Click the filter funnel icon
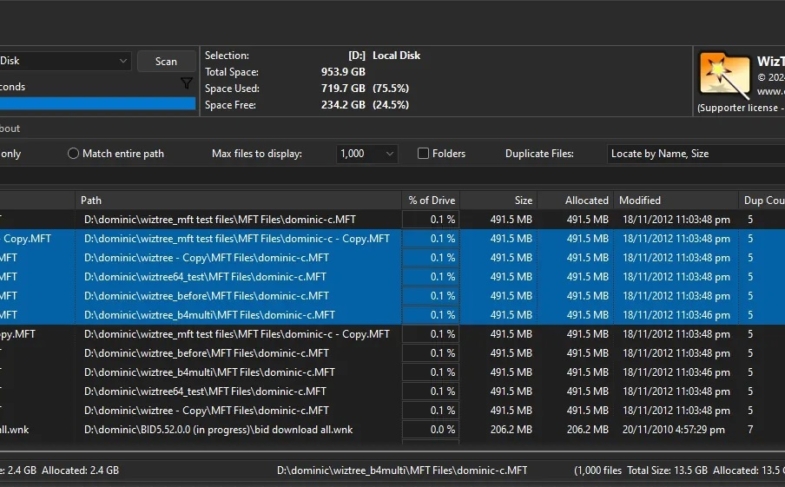 click(x=186, y=84)
